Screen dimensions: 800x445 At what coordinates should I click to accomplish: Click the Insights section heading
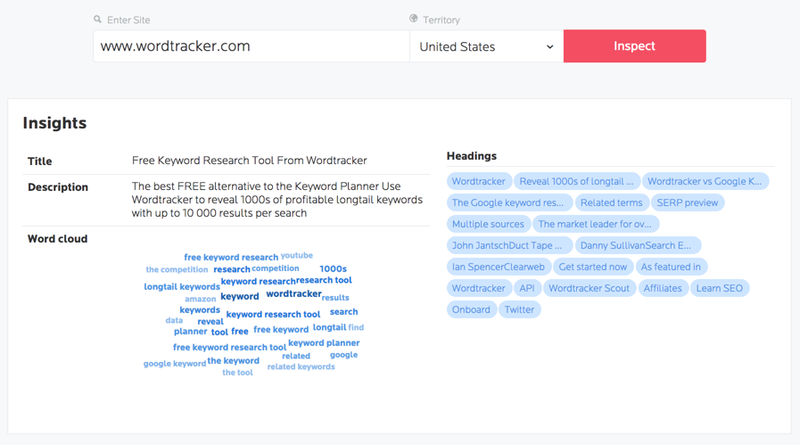click(x=55, y=123)
